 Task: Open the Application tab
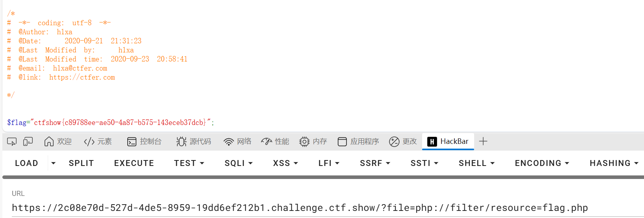click(358, 142)
